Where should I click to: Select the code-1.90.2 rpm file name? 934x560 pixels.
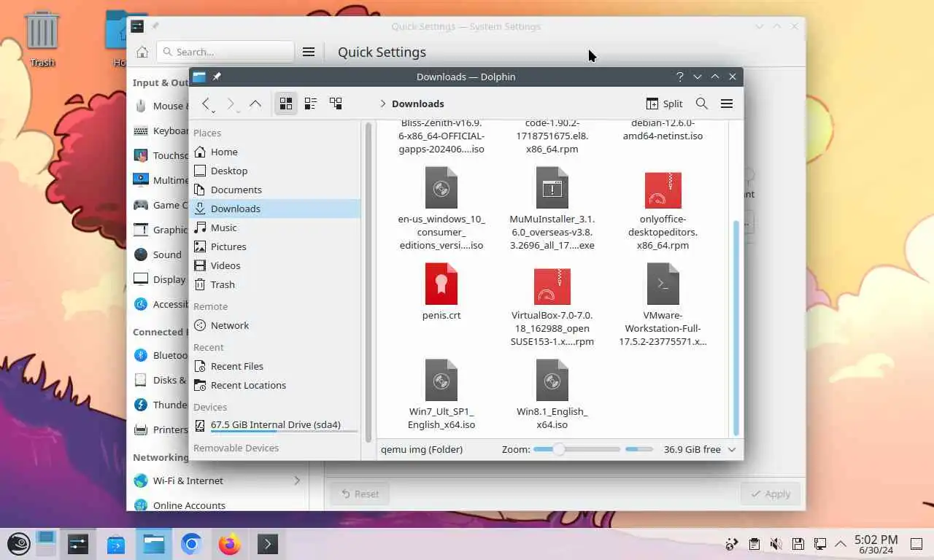pyautogui.click(x=552, y=136)
